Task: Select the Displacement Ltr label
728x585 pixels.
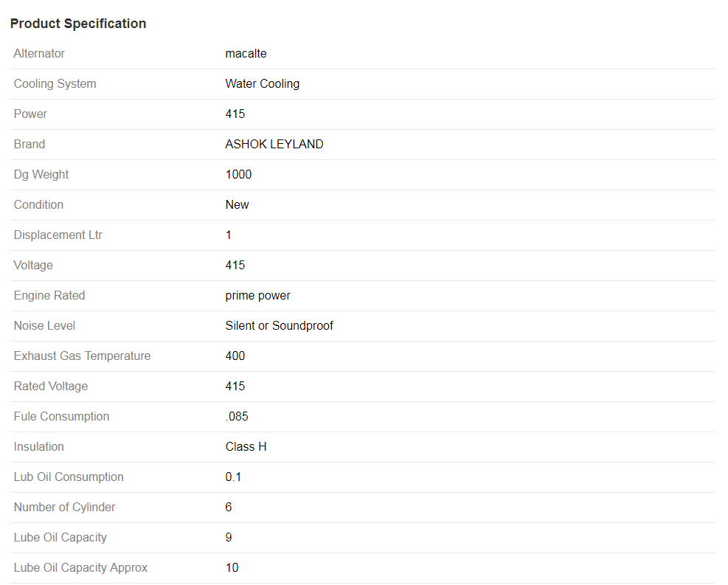Action: [x=58, y=235]
